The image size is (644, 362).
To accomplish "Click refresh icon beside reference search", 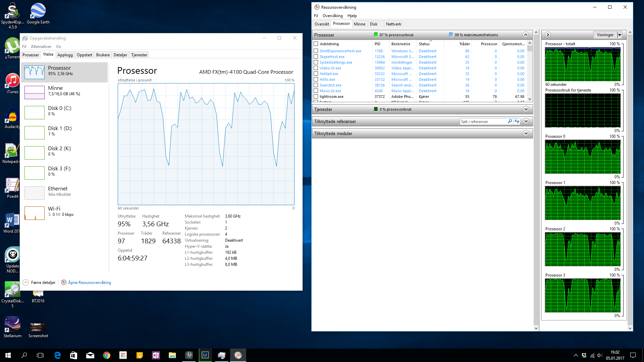I will (517, 121).
